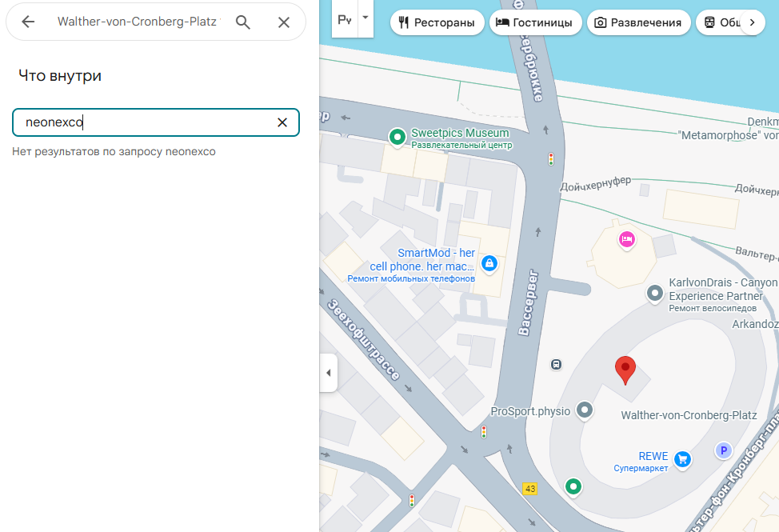The width and height of the screenshot is (779, 532).
Task: Filter the map by Развлечения
Action: 638,22
